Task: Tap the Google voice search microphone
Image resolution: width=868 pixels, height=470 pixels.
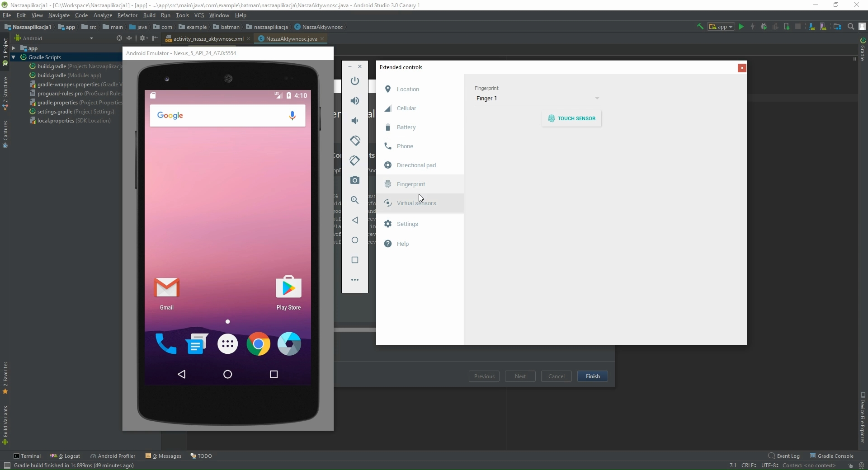Action: click(292, 116)
